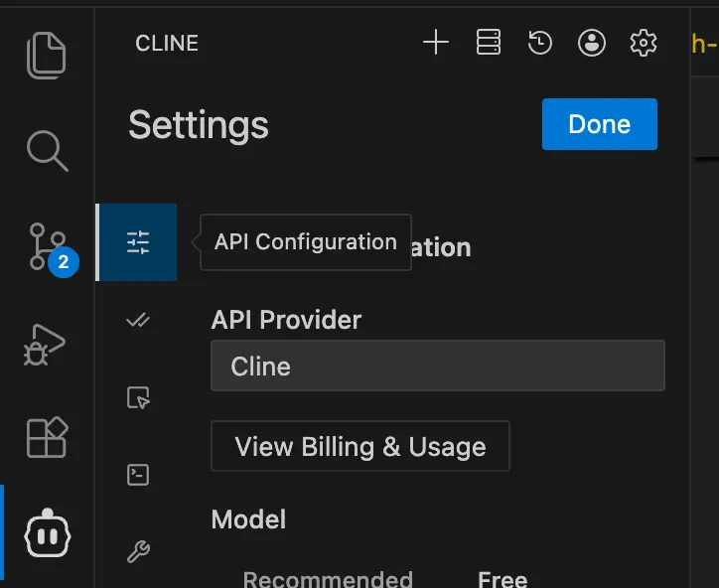The image size is (719, 588).
Task: Open MCP Servers from Cline toolbar
Action: pos(489,42)
